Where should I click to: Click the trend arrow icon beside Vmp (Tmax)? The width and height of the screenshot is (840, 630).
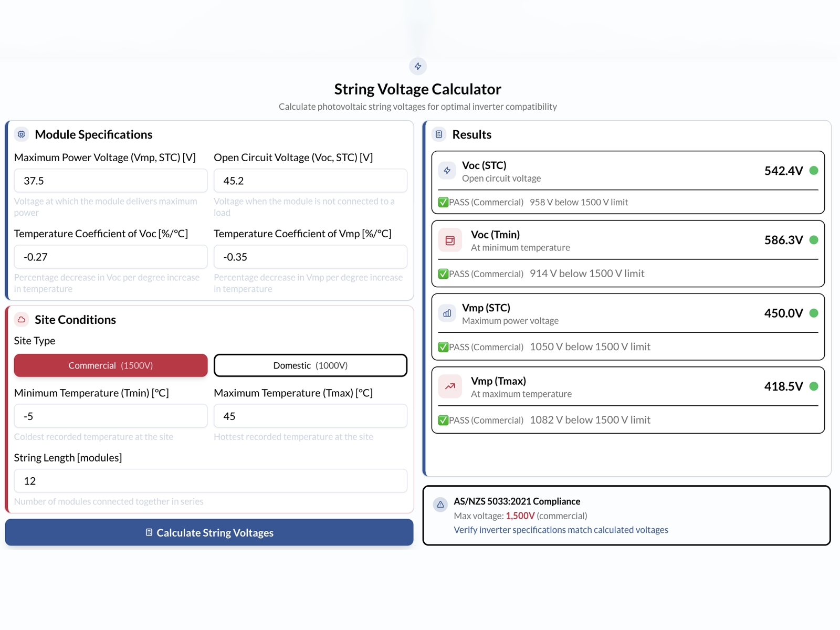(450, 386)
